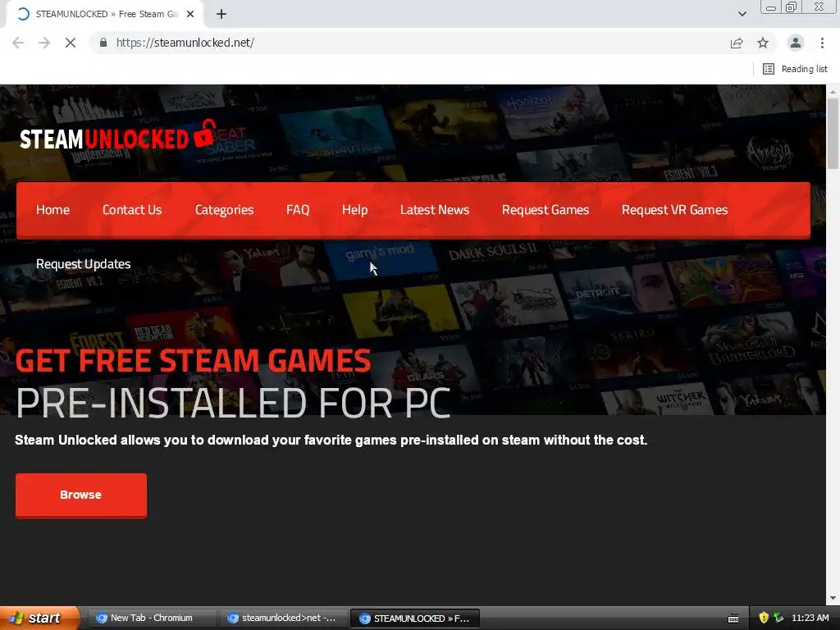The width and height of the screenshot is (840, 630).
Task: Expand the tab search chevron
Action: point(742,14)
